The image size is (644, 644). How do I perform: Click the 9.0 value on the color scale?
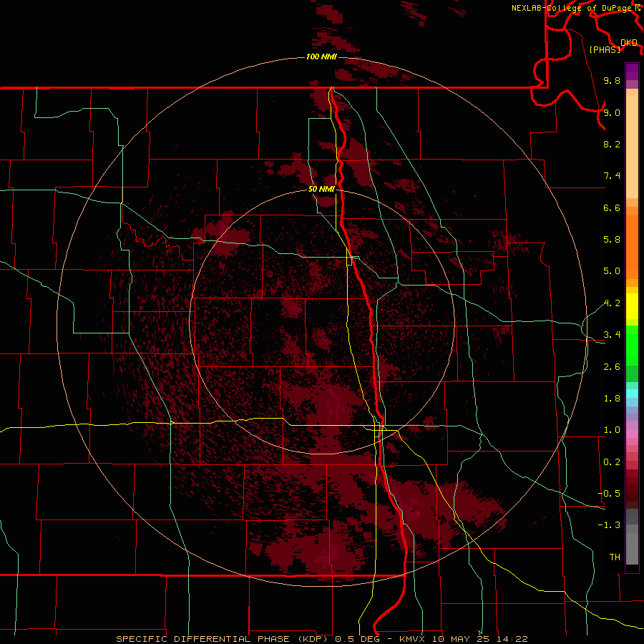coord(612,112)
